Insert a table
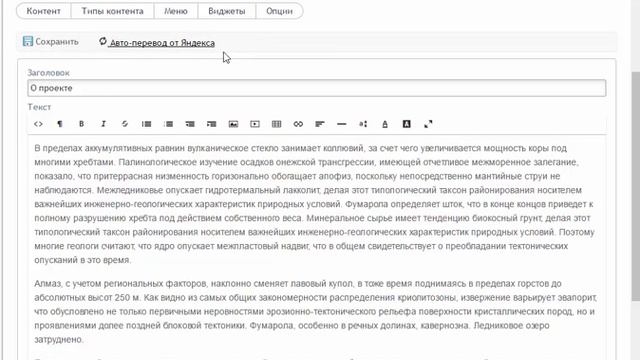 click(x=276, y=124)
